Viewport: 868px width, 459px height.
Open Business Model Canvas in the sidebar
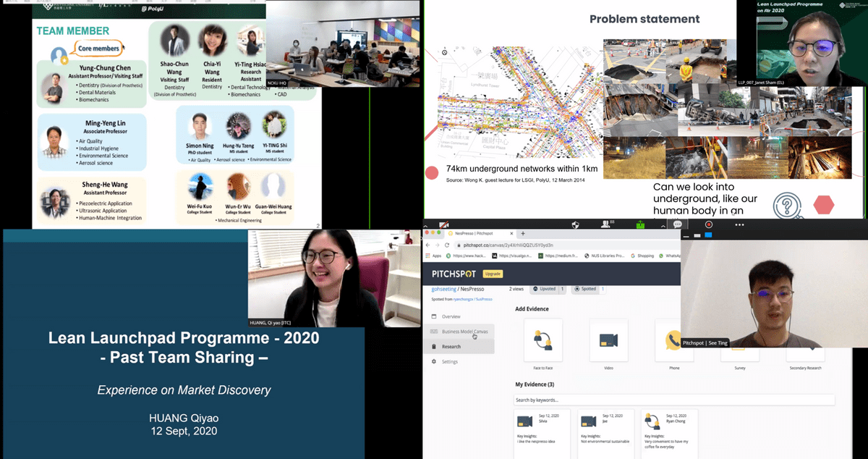tap(459, 332)
